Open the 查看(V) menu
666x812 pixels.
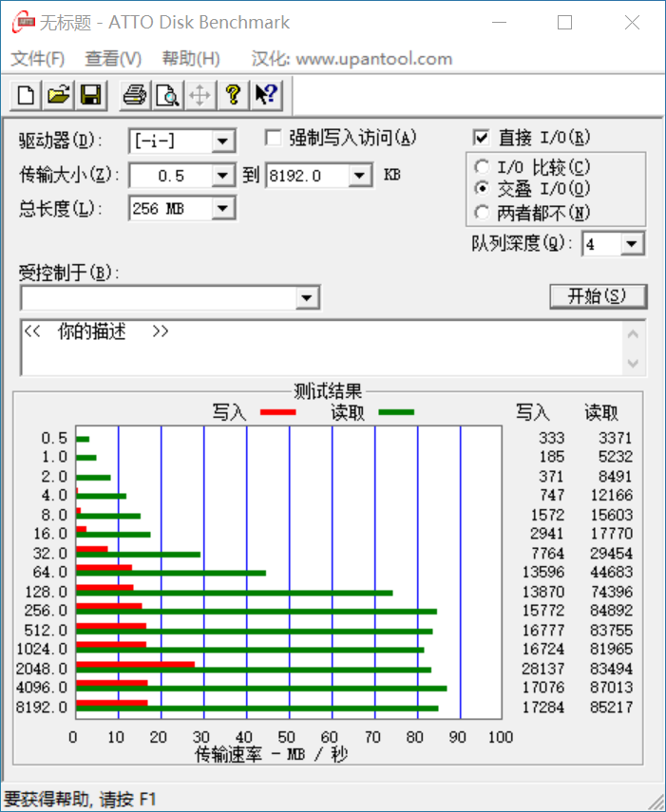113,59
